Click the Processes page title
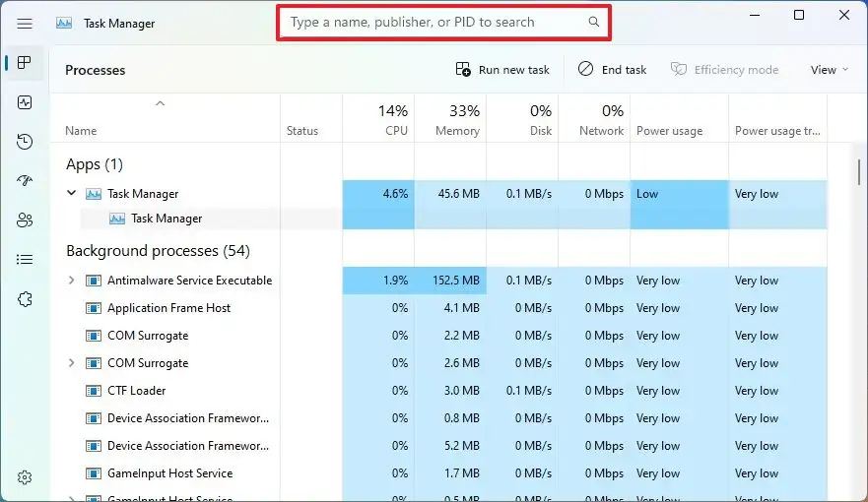868x502 pixels. tap(96, 70)
